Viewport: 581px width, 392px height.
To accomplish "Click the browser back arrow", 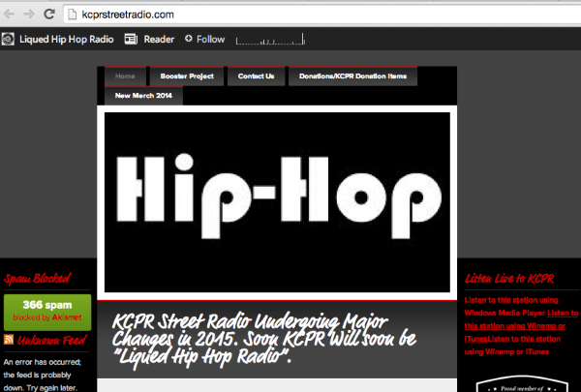I will [x=9, y=15].
